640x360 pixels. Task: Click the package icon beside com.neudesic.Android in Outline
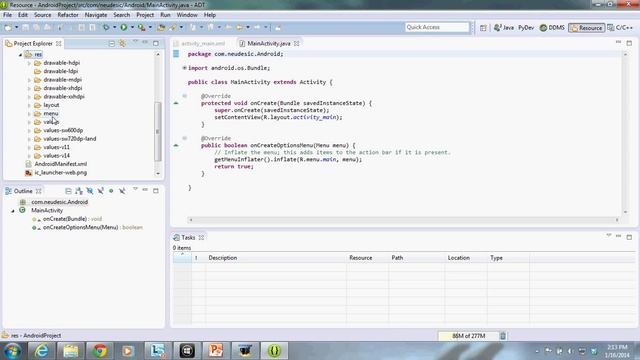pyautogui.click(x=23, y=202)
